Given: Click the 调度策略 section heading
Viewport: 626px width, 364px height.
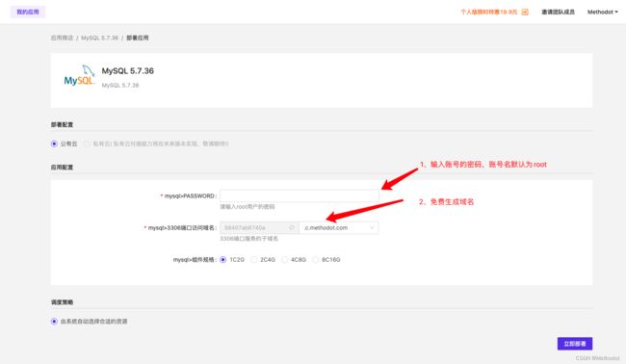Looking at the screenshot, I should [62, 302].
